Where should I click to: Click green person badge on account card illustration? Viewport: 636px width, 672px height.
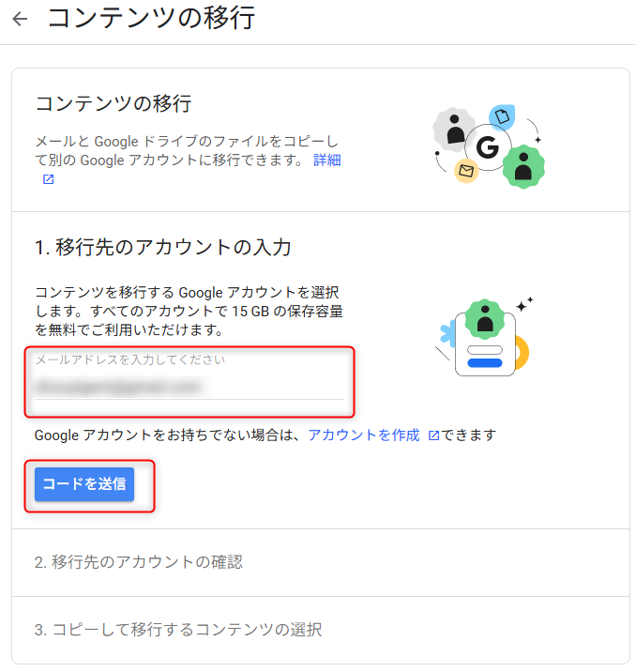pos(485,319)
